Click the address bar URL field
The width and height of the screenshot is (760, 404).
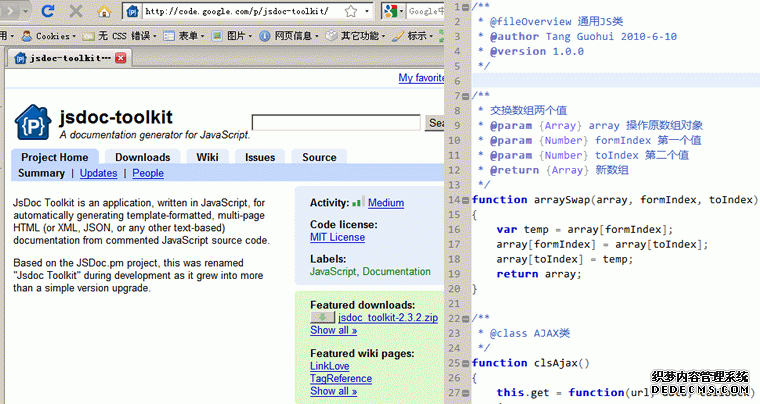pos(238,12)
